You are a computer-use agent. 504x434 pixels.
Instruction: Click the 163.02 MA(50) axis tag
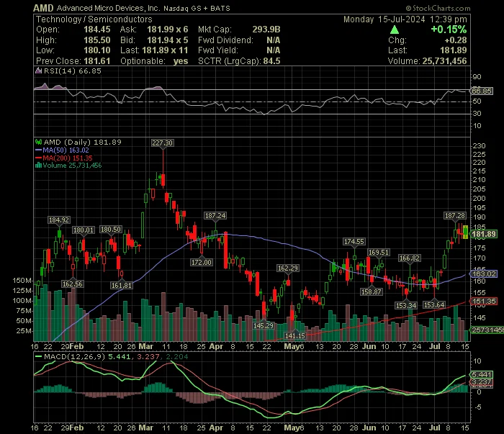click(x=484, y=273)
